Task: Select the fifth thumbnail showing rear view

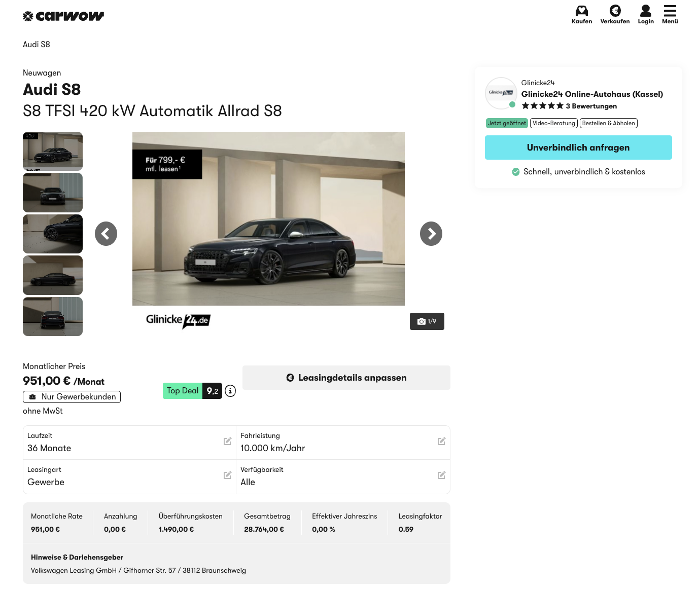Action: pos(53,316)
